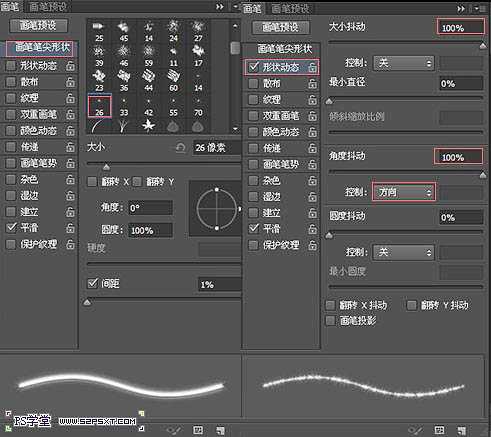Open 杂色 option in right panel
The width and height of the screenshot is (491, 437).
[x=271, y=181]
